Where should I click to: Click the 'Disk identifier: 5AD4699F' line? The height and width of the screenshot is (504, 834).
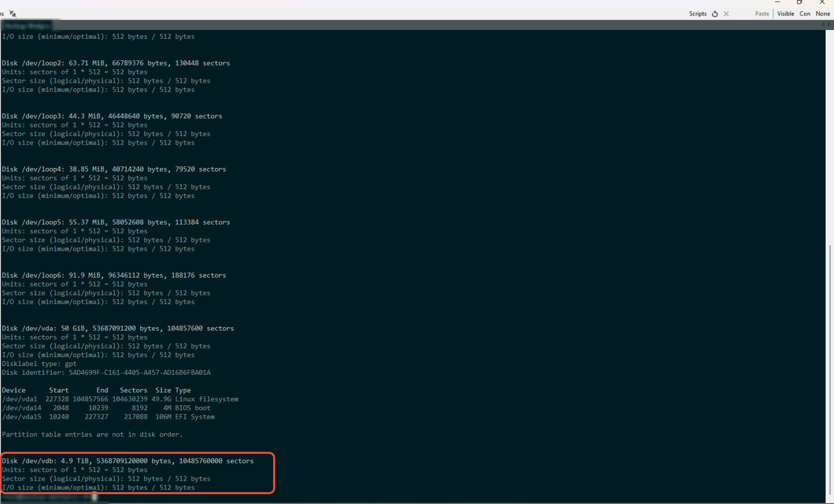coord(106,373)
